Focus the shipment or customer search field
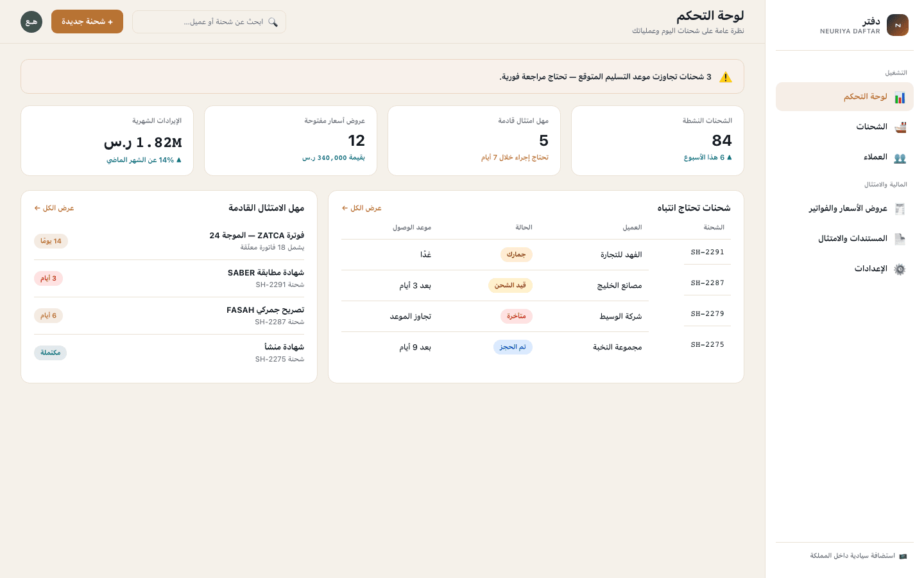The height and width of the screenshot is (578, 924). coord(209,22)
